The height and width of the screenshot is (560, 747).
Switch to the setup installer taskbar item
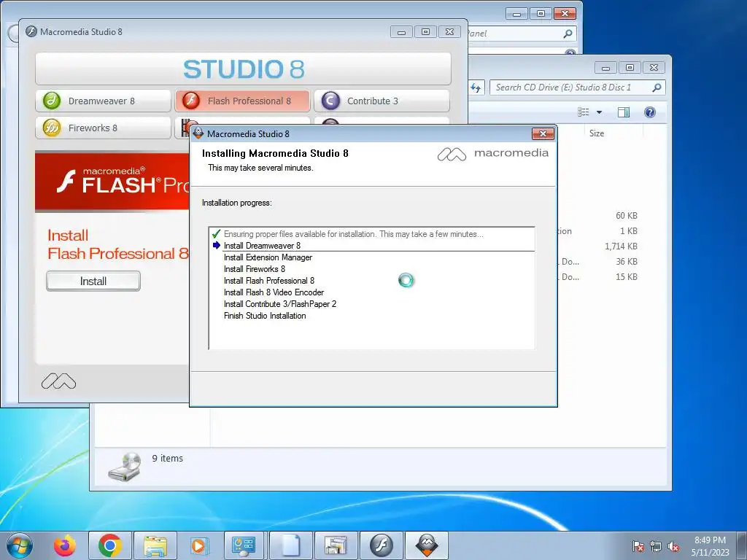pyautogui.click(x=336, y=545)
